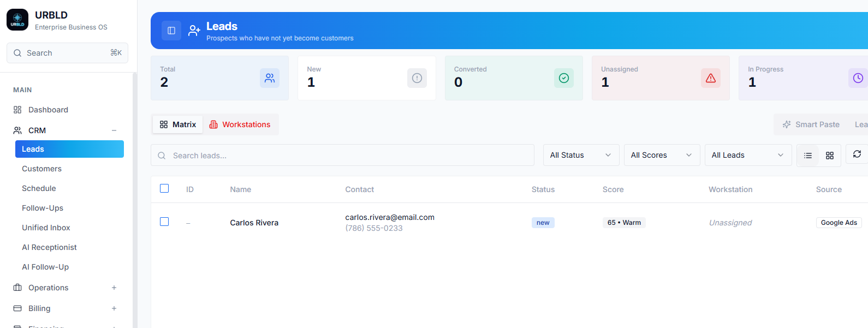The image size is (868, 328).
Task: Click the add-person Leads header icon
Action: [194, 31]
